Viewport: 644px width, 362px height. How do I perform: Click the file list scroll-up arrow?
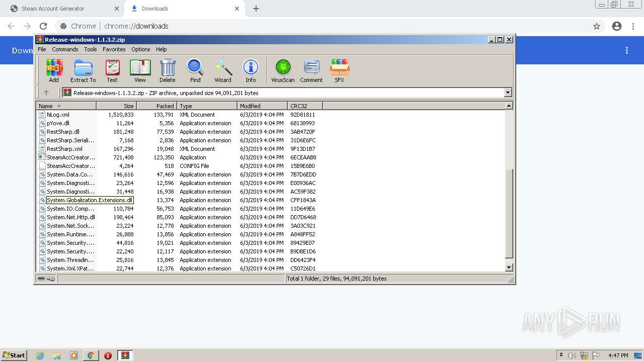coord(509,106)
